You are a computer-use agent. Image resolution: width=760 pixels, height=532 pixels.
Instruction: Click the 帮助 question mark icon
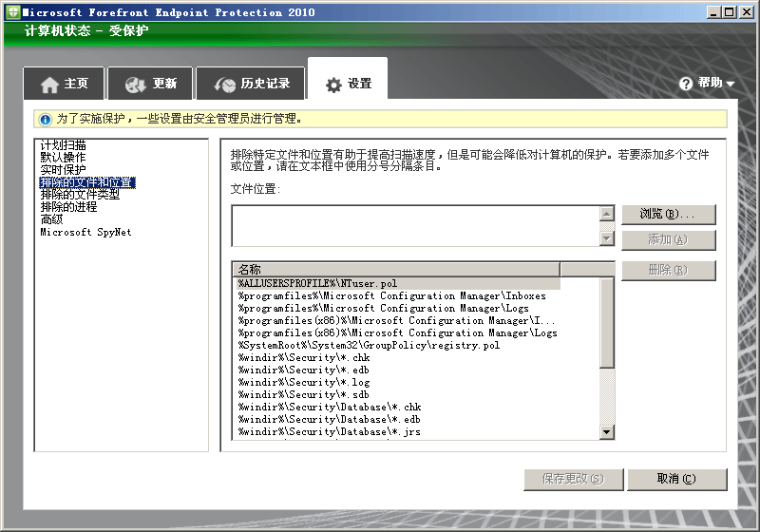point(686,84)
